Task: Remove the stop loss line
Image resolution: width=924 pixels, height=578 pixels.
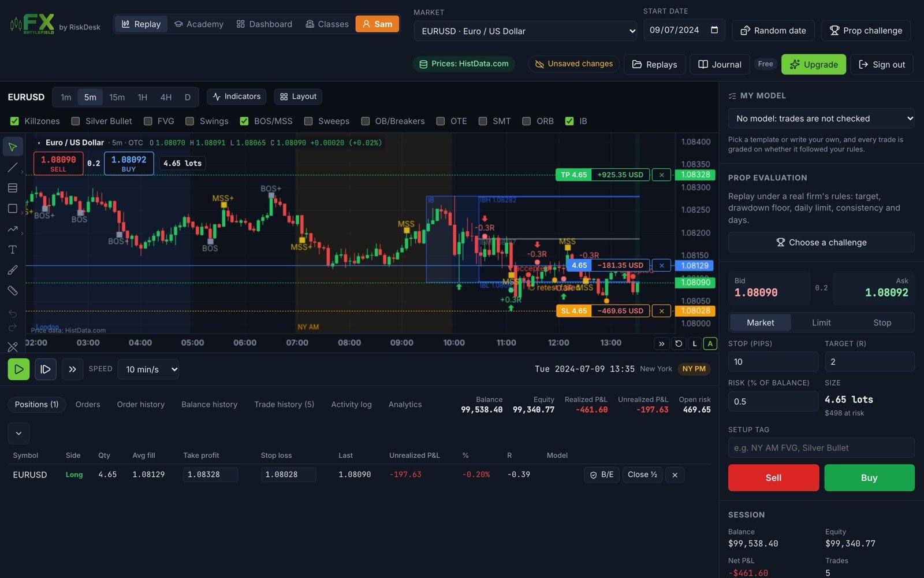Action: 661,311
